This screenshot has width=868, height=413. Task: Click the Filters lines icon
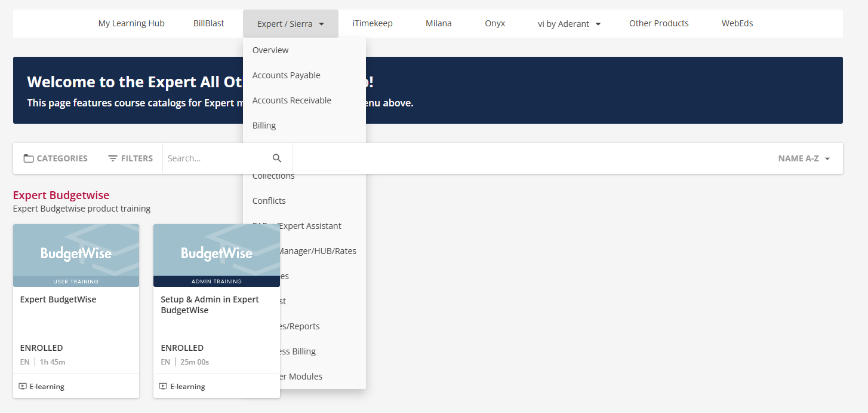click(112, 158)
